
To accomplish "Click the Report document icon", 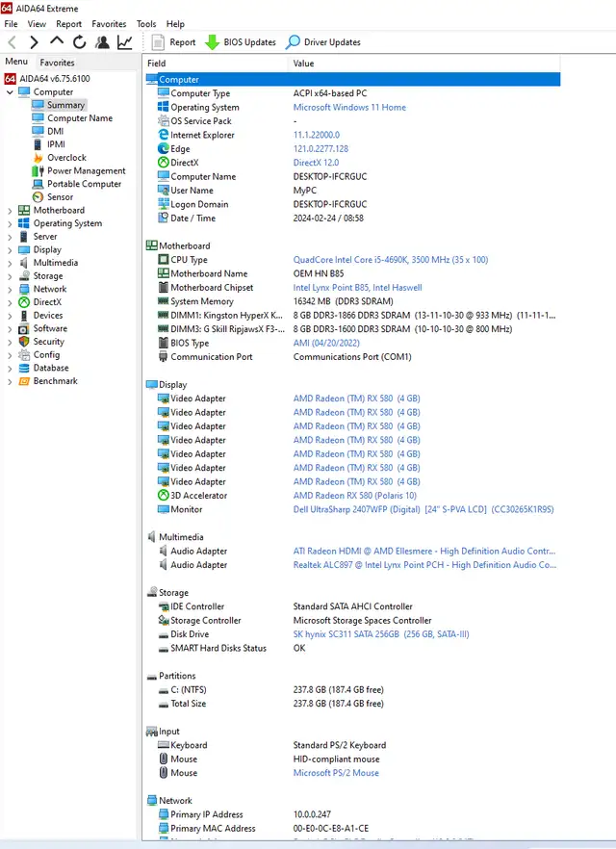I will pyautogui.click(x=158, y=42).
